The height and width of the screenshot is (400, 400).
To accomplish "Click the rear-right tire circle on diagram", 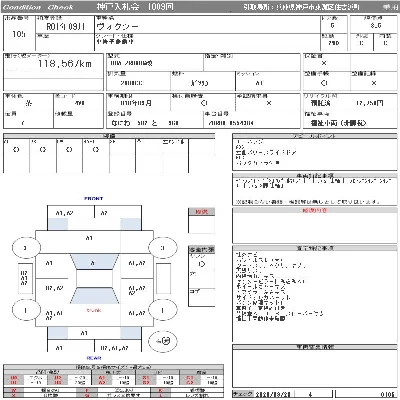I will 163,310.
